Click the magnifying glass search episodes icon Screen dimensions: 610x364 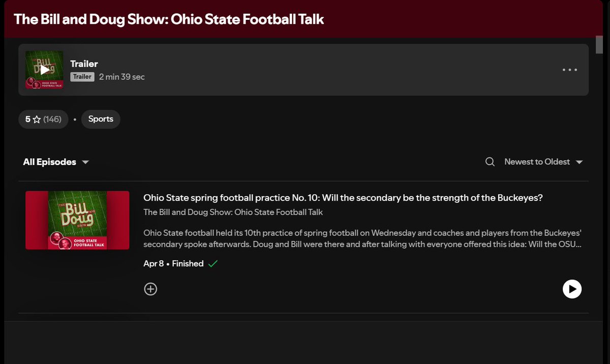[x=490, y=162]
